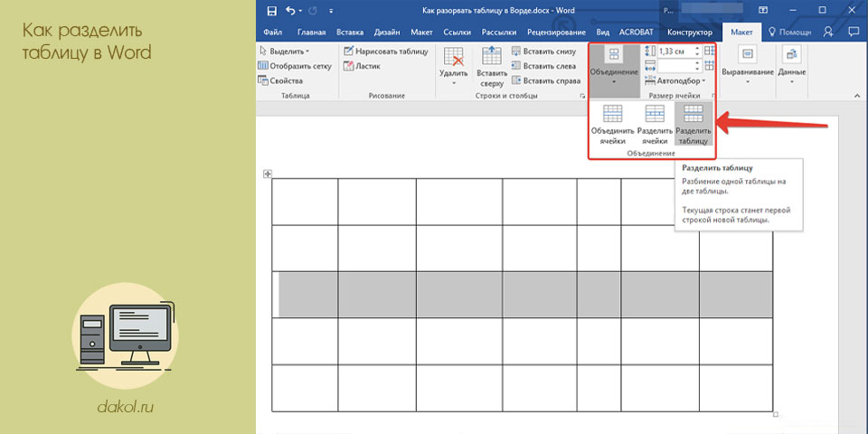
Task: Open the share person icon
Action: click(827, 33)
